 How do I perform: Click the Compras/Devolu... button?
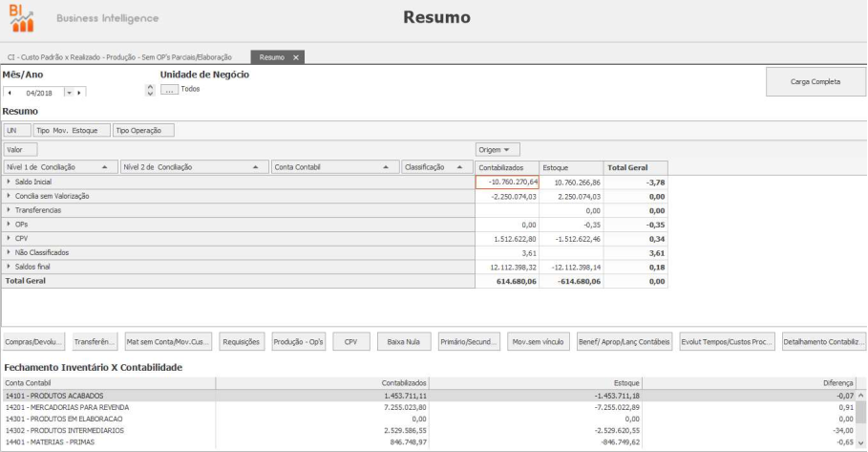click(33, 341)
